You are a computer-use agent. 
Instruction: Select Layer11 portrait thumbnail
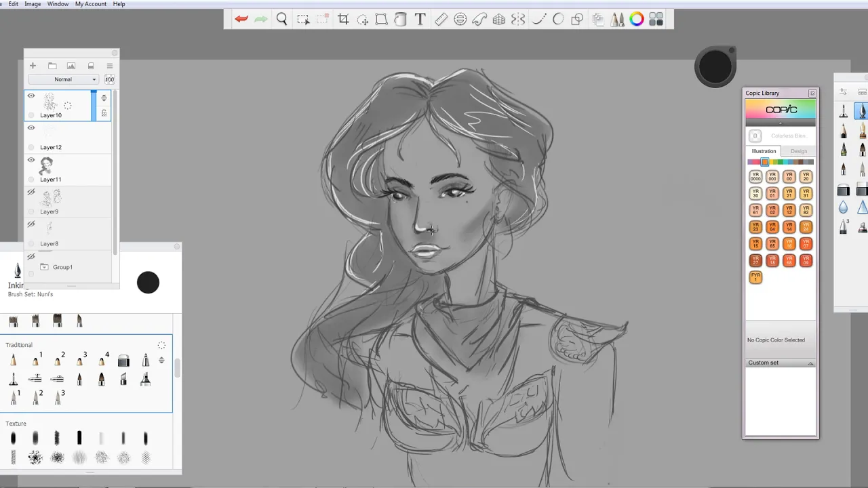(x=46, y=165)
